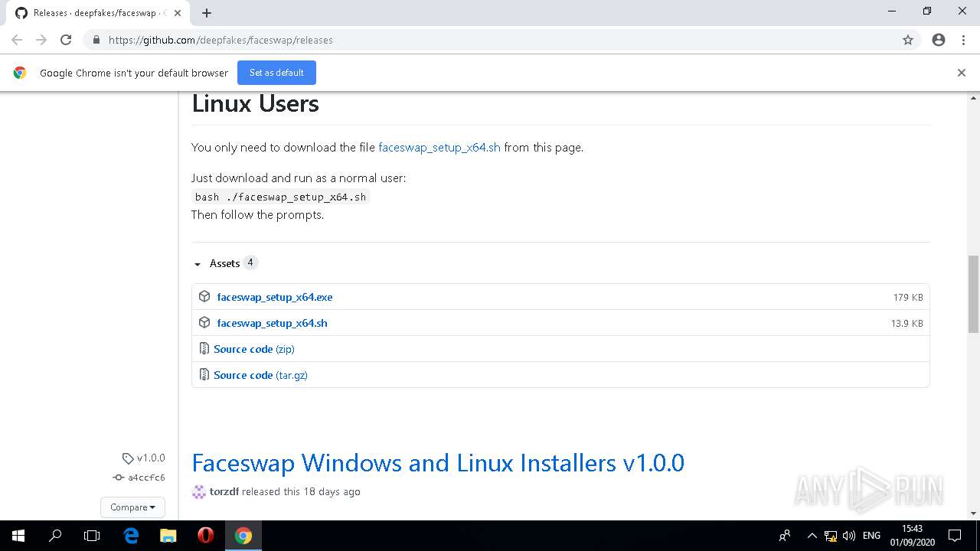The height and width of the screenshot is (551, 980).
Task: Click the package icon beside faceswap_setup_x64.sh
Action: pos(204,322)
